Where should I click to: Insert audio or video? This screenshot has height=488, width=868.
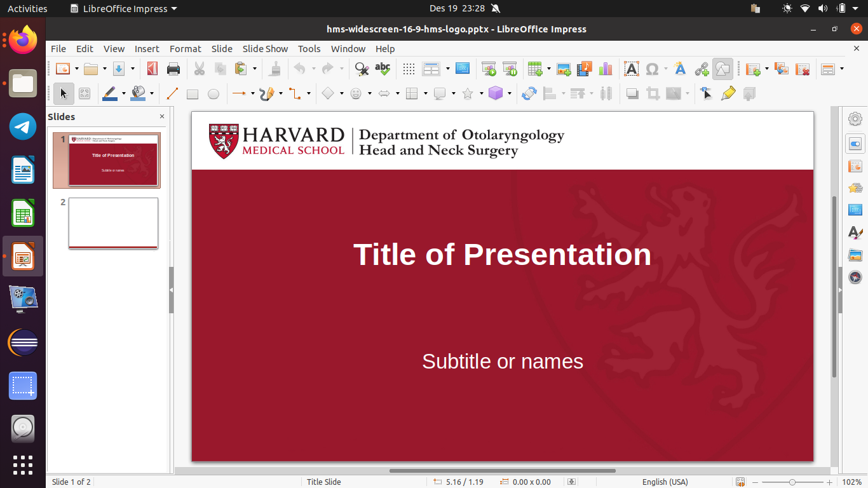pos(585,69)
